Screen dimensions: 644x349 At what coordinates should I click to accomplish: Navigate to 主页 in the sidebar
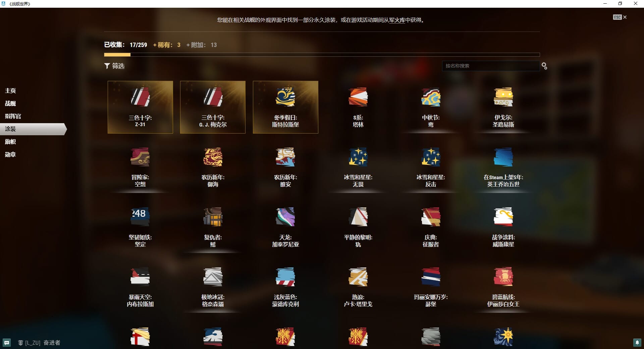coord(10,91)
